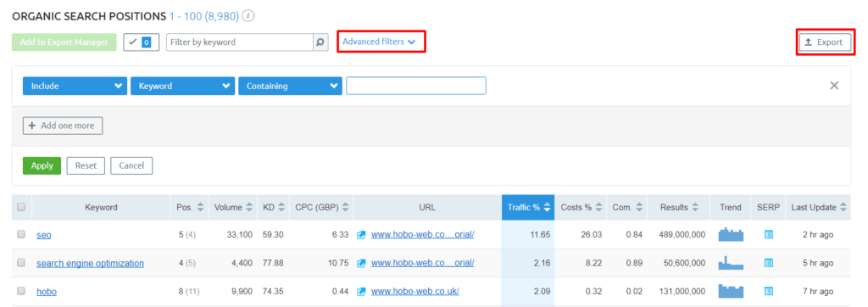This screenshot has width=868, height=307.
Task: Open the search engine optimization keyword link
Action: pos(90,263)
